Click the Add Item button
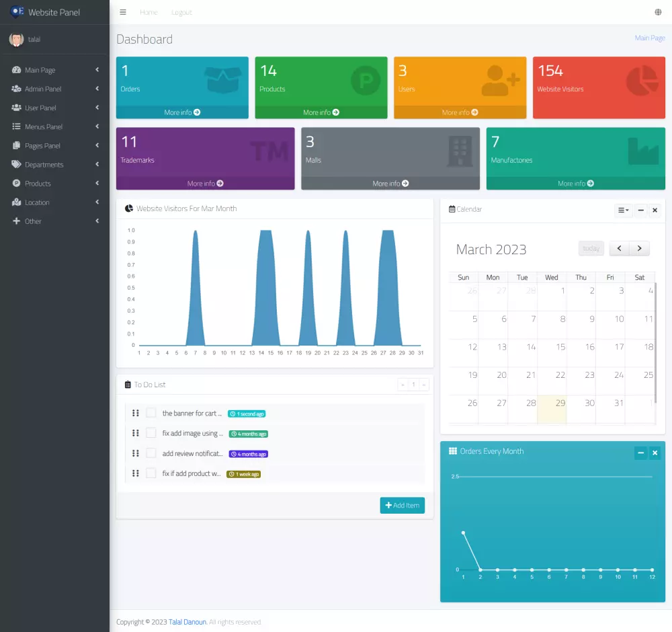The height and width of the screenshot is (632, 672). (402, 506)
